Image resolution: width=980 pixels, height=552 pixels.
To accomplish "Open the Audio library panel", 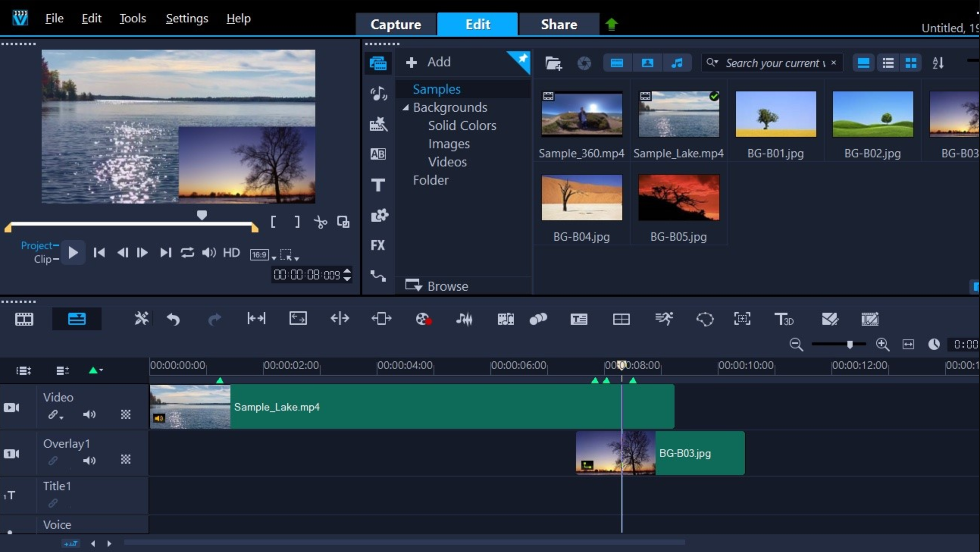I will (x=379, y=93).
